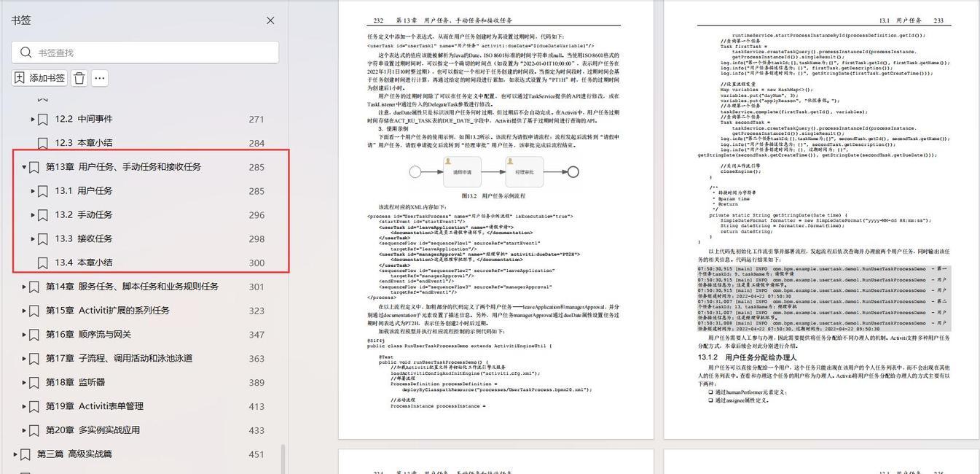980x474 pixels.
Task: Expand the 第20章 chapter bookmark
Action: point(24,430)
